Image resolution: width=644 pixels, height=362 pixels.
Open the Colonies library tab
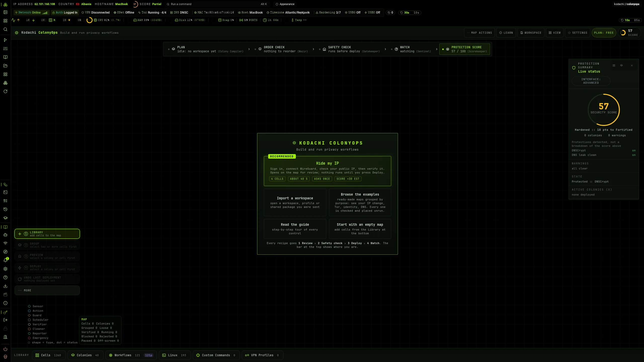tap(86, 355)
